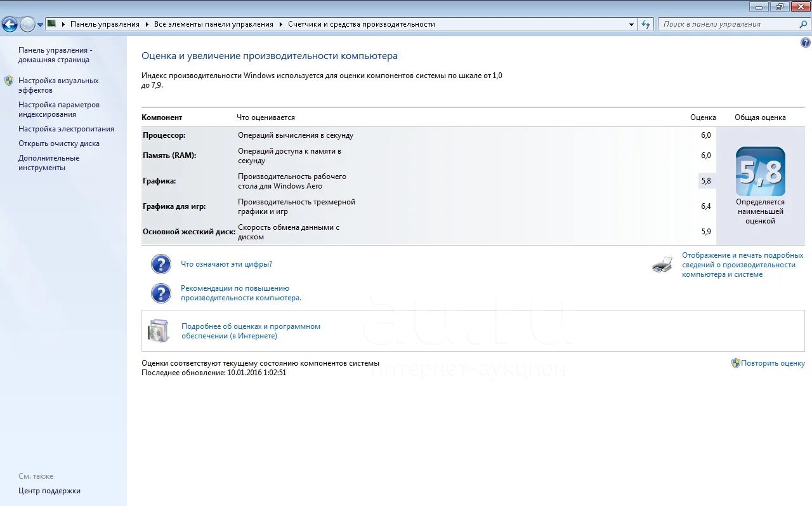Open 'Рекомендации по повышению производительности' link

[241, 293]
